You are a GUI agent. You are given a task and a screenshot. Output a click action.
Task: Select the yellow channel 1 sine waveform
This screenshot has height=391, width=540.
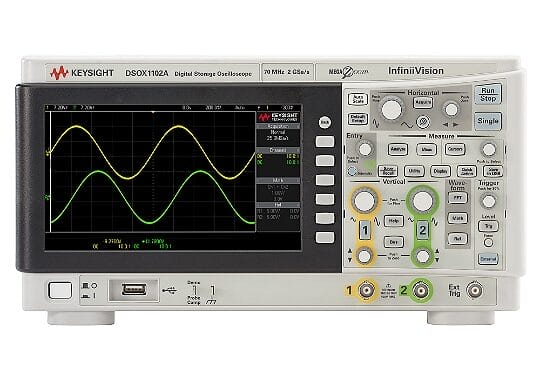(x=153, y=152)
